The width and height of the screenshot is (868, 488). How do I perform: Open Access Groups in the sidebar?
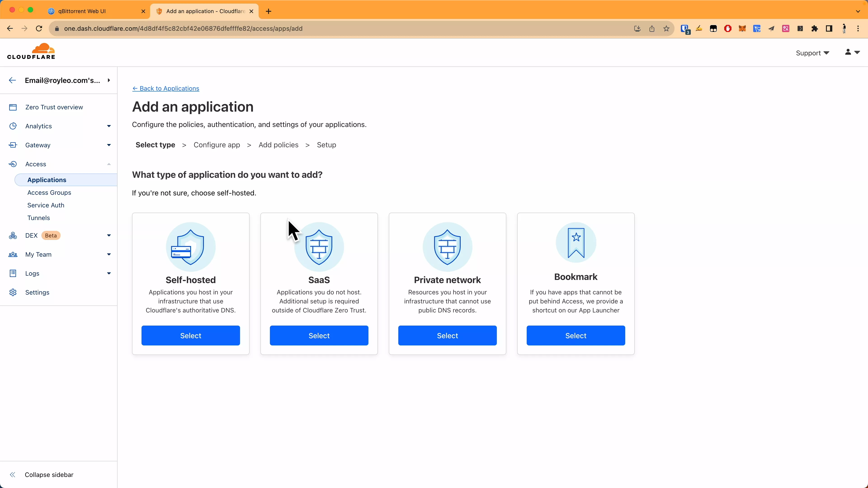(49, 193)
